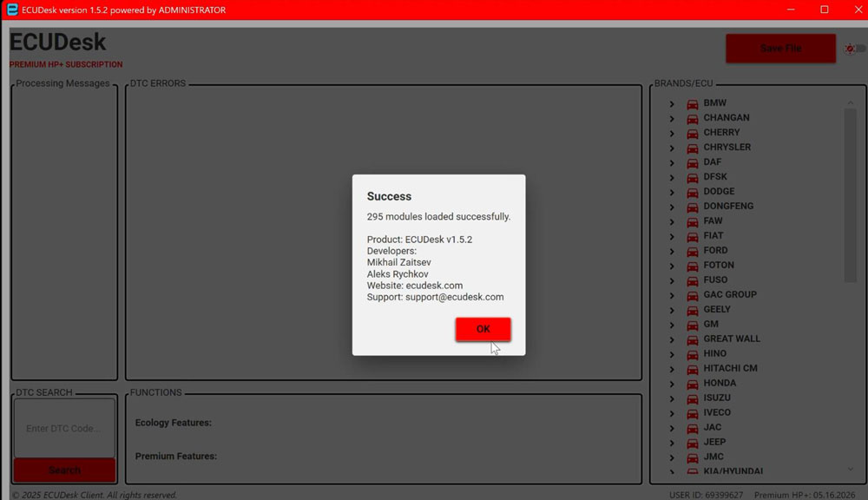Click the FORD vehicle icon

pyautogui.click(x=692, y=250)
